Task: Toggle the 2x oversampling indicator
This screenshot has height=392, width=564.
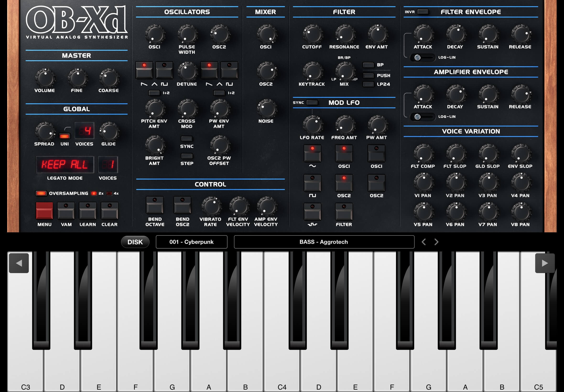Action: (x=94, y=193)
